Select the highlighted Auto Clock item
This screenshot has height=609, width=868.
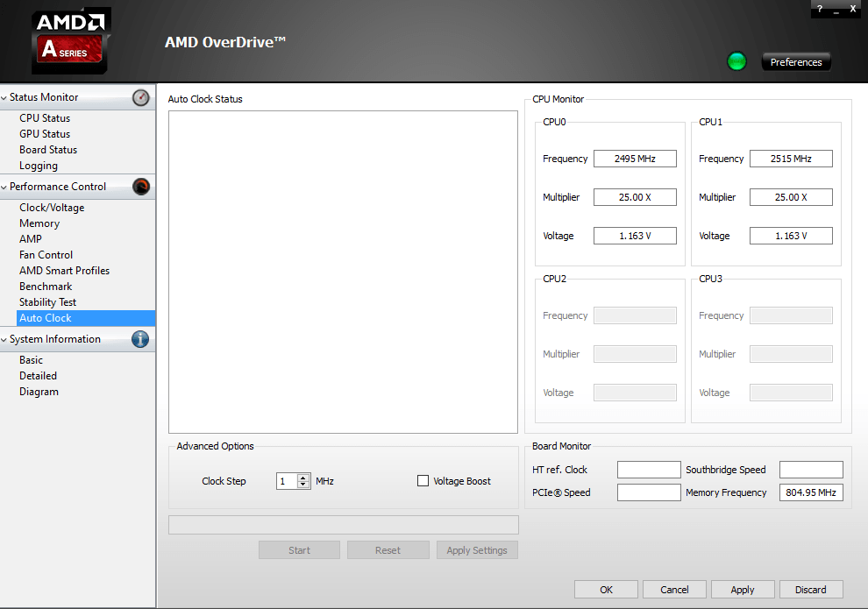click(86, 318)
